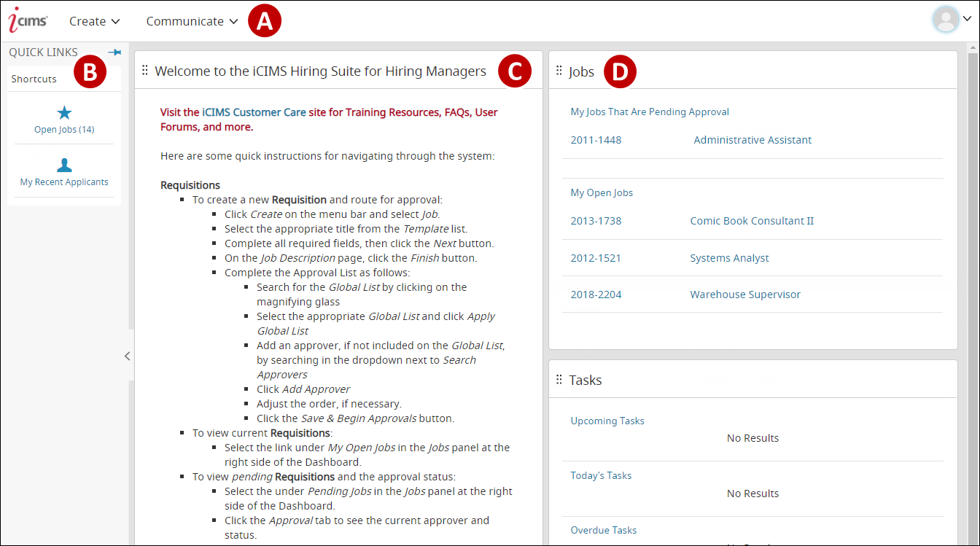Click the iCIMS logo in header
The height and width of the screenshot is (546, 980).
tap(28, 20)
